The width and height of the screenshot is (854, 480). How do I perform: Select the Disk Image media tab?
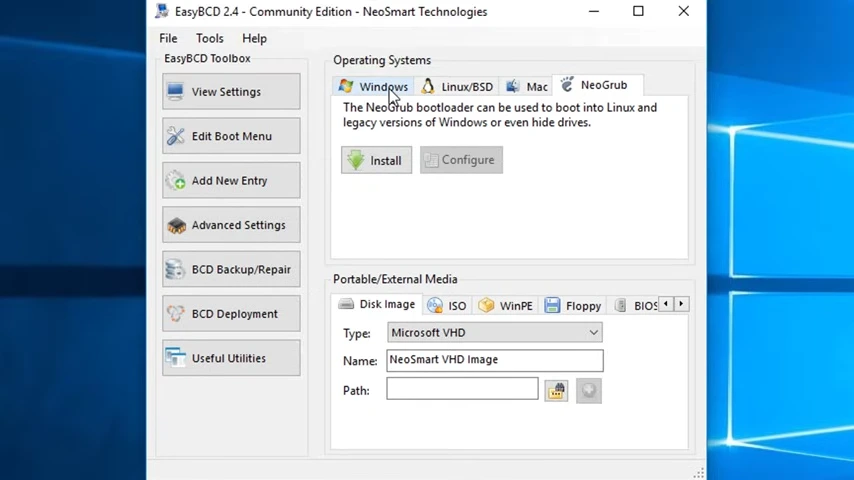pos(376,304)
